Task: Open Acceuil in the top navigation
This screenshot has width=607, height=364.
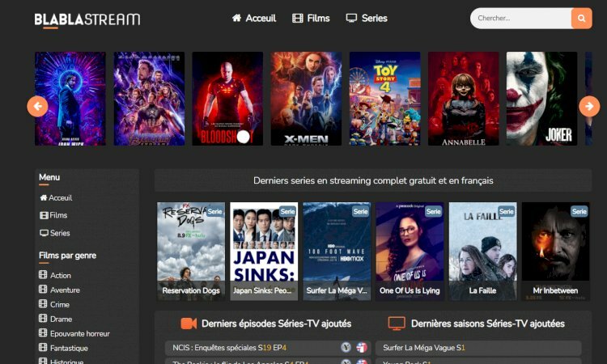Action: tap(253, 18)
